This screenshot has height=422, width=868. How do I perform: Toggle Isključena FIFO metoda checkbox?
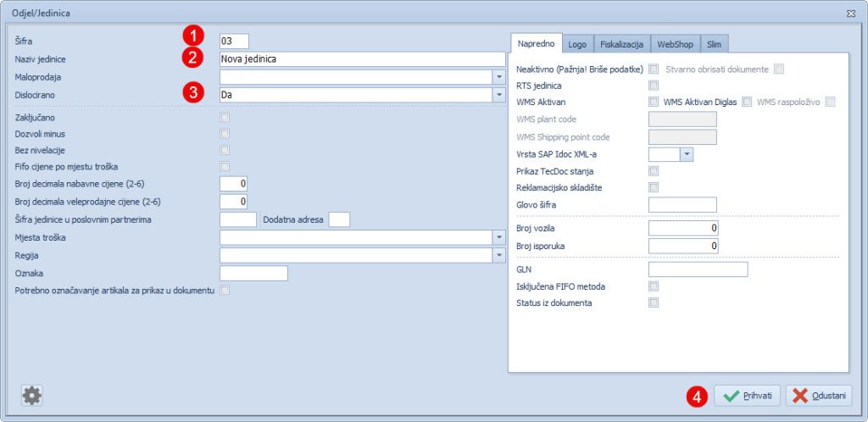pyautogui.click(x=654, y=286)
